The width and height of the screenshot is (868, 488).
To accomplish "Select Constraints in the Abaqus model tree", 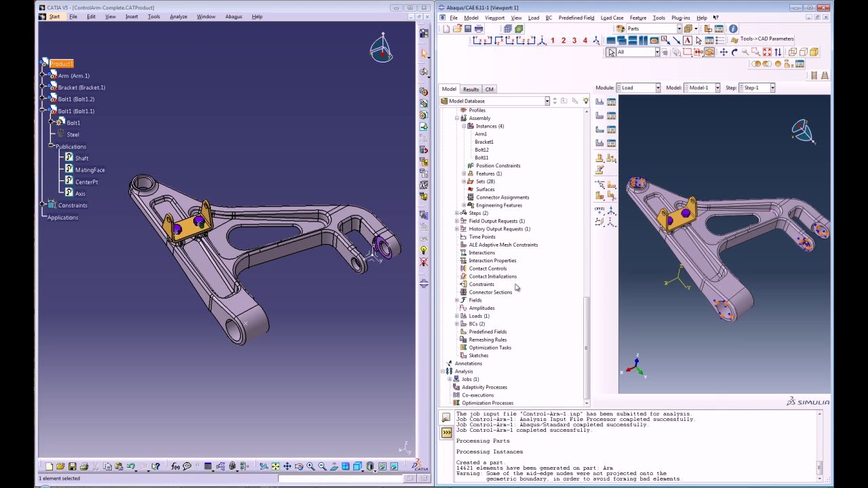I will tap(481, 284).
